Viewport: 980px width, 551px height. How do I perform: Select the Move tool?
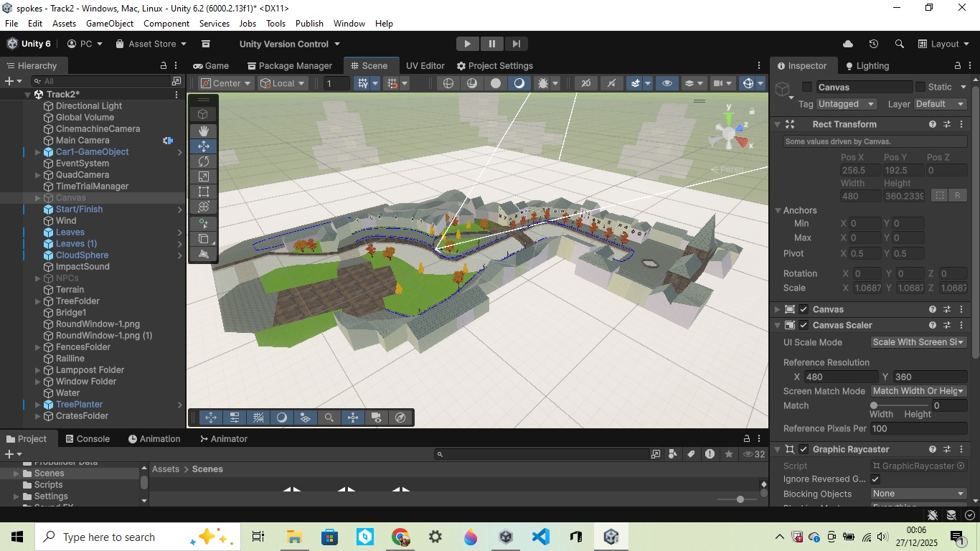[x=204, y=146]
